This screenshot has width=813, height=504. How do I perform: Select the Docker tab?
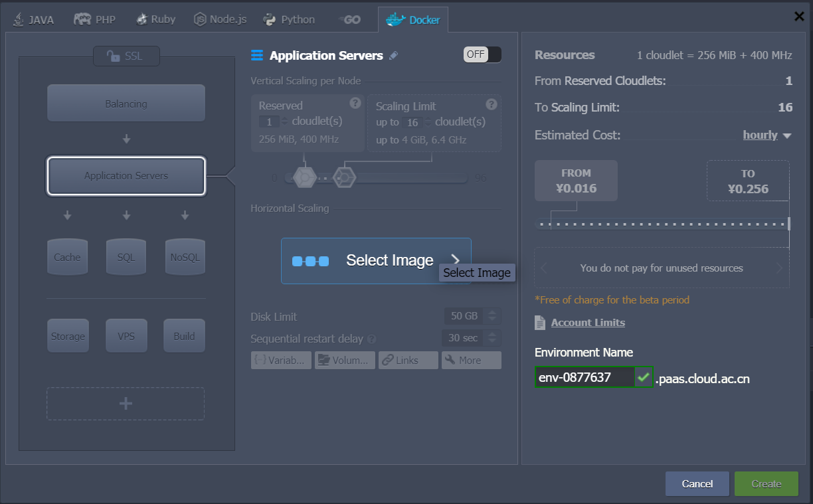tap(413, 19)
